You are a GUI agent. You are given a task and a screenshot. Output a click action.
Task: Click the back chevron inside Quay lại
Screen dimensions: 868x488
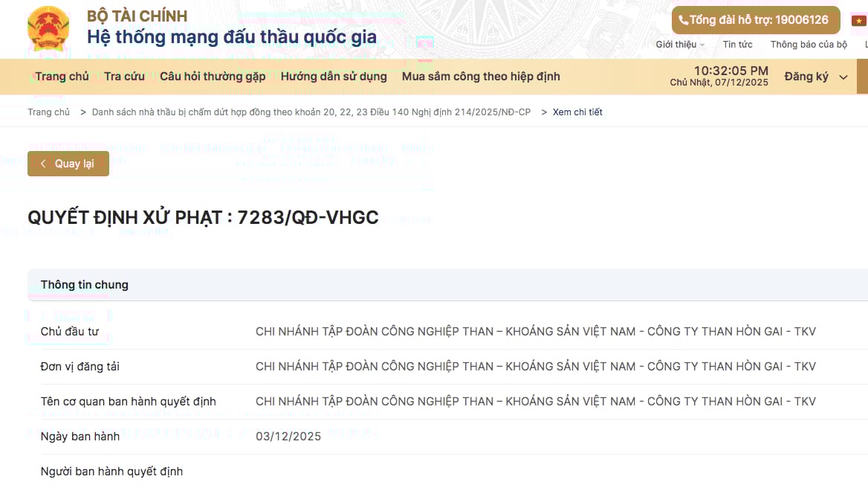[42, 163]
